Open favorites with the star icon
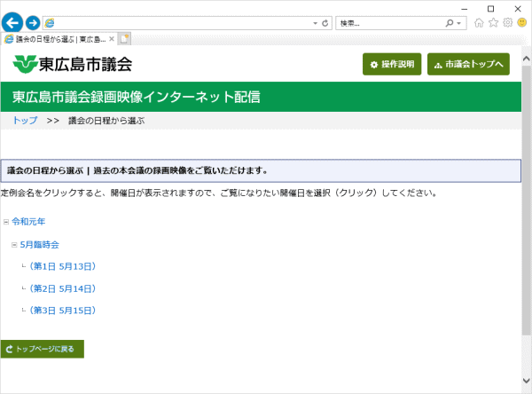The image size is (532, 394). [x=493, y=23]
